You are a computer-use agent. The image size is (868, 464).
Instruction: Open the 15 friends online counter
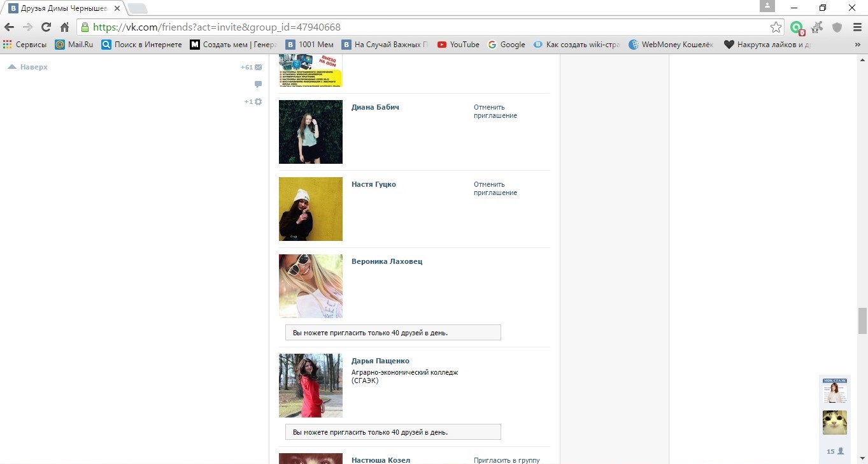pyautogui.click(x=835, y=451)
